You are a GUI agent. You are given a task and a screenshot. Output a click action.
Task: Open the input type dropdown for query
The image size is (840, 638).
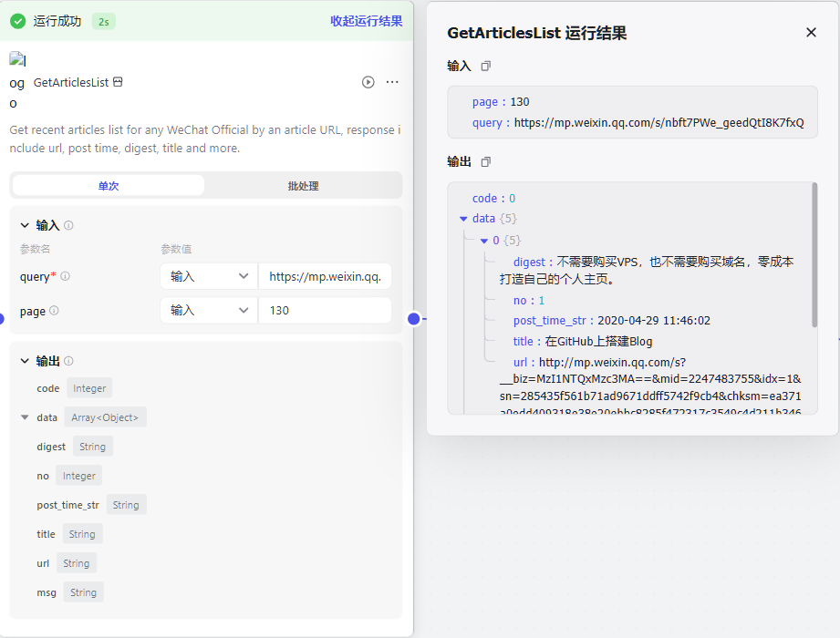point(209,276)
